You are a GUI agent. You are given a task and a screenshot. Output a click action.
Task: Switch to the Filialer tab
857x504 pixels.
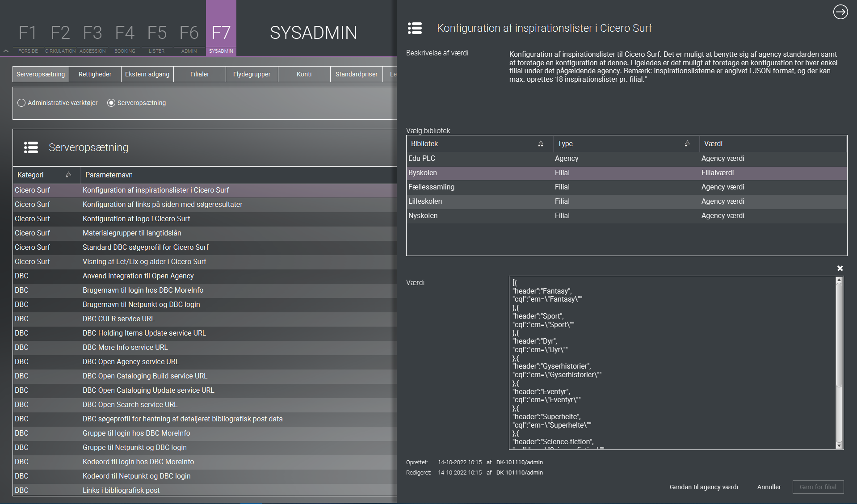pyautogui.click(x=200, y=74)
